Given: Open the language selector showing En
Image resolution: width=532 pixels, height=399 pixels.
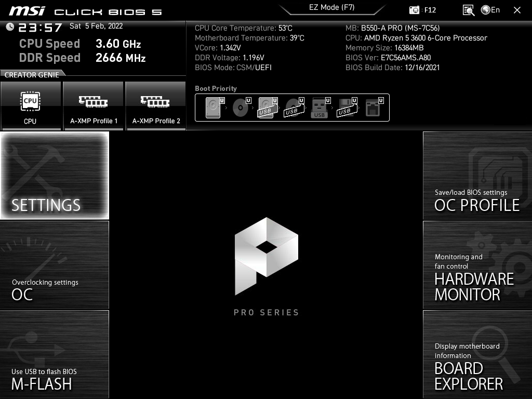Looking at the screenshot, I should pyautogui.click(x=490, y=10).
